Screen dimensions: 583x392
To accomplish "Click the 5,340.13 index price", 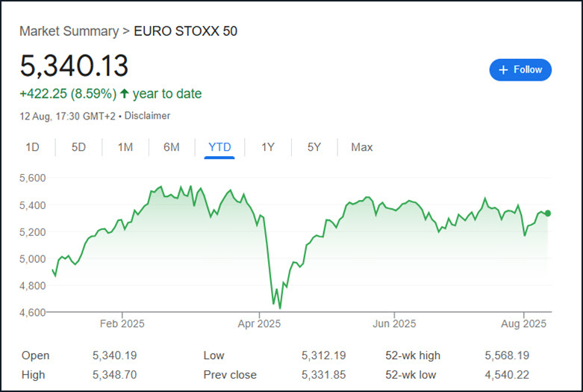I will 74,66.
